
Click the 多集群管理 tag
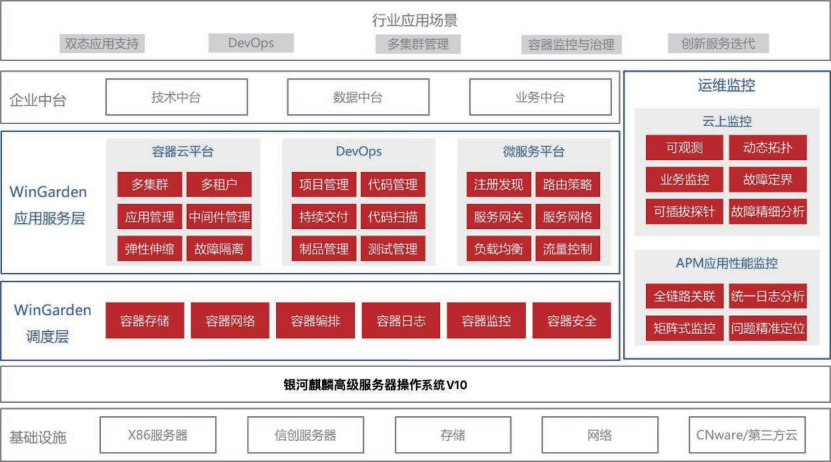coord(418,44)
